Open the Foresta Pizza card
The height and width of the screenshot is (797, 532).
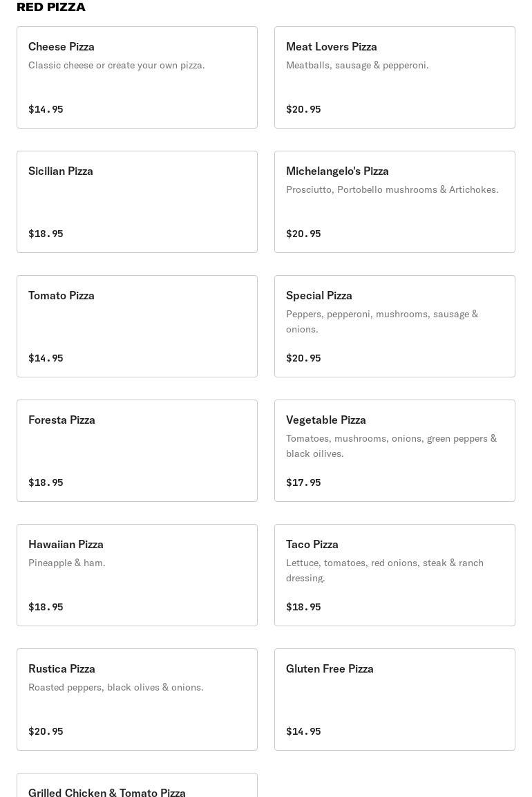point(137,451)
